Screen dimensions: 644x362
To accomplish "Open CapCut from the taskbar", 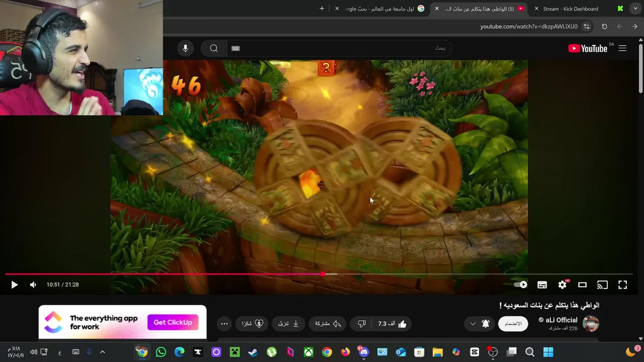I will tap(474, 352).
